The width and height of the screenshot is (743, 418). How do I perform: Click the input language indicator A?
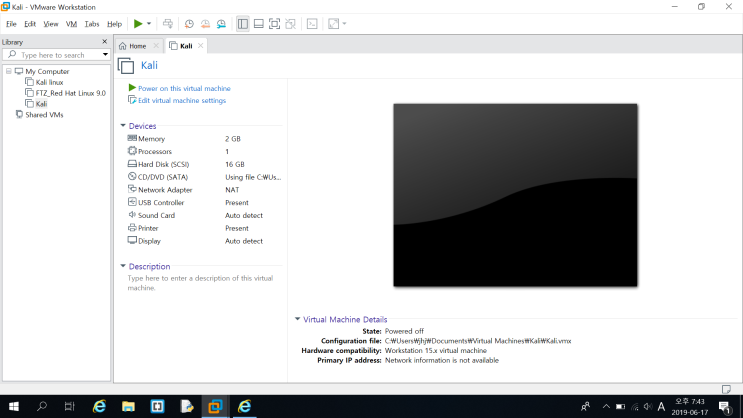(661, 406)
